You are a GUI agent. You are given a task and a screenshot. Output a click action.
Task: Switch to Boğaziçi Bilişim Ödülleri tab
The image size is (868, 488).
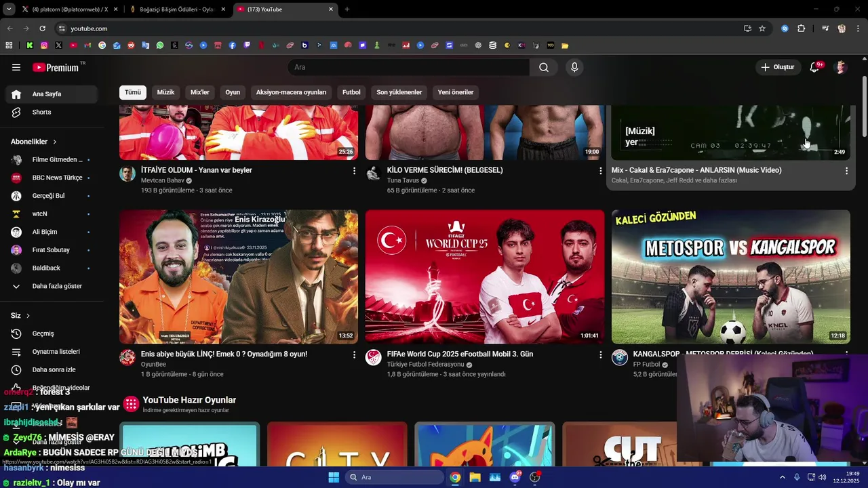click(x=178, y=9)
